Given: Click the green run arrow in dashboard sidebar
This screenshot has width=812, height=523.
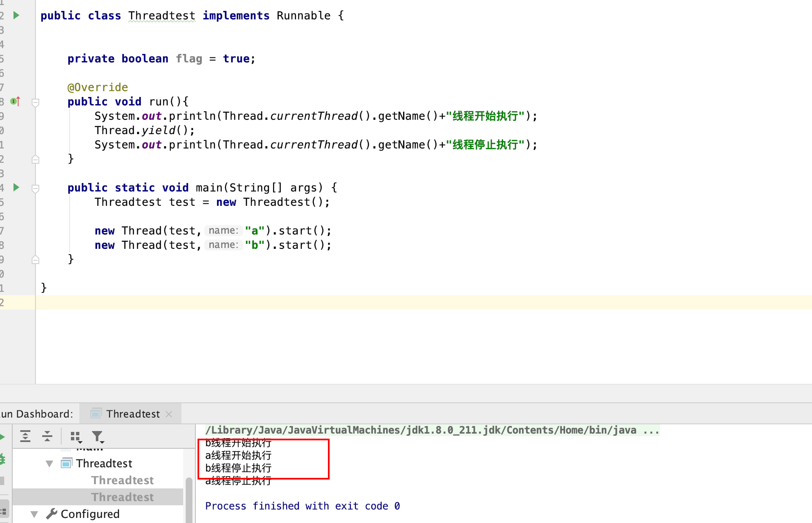Looking at the screenshot, I should click(3, 437).
